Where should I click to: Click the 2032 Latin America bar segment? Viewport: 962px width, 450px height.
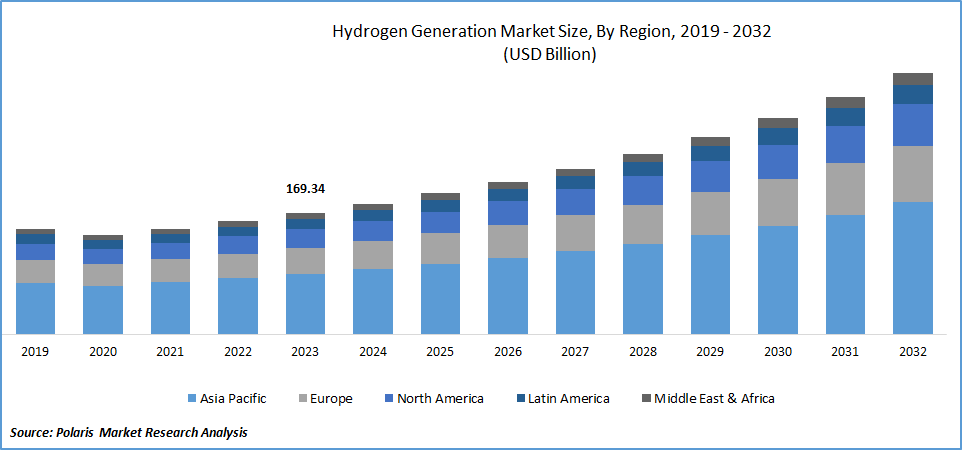pos(913,95)
